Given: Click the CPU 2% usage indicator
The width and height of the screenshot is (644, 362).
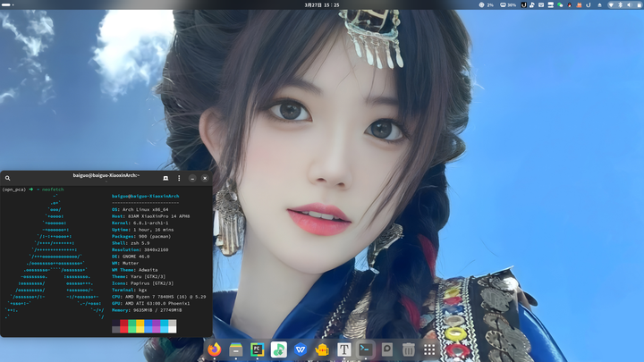Looking at the screenshot, I should [x=487, y=5].
